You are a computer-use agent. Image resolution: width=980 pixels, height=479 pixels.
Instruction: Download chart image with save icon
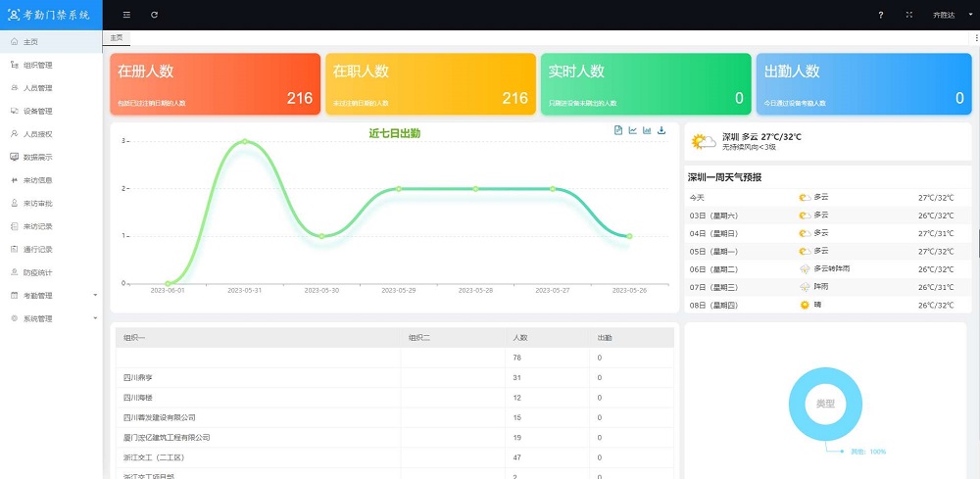click(x=661, y=130)
